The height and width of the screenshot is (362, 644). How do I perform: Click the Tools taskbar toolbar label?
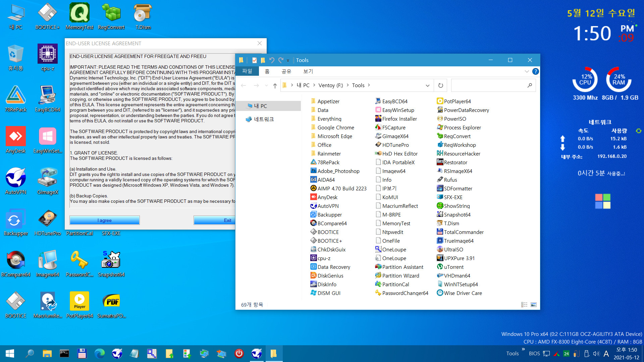(513, 354)
